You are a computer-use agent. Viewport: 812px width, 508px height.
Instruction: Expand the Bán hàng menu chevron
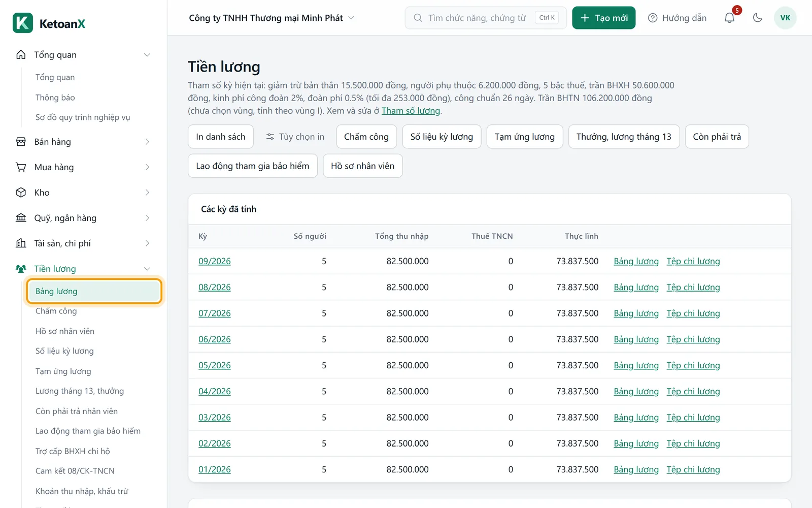click(x=147, y=142)
